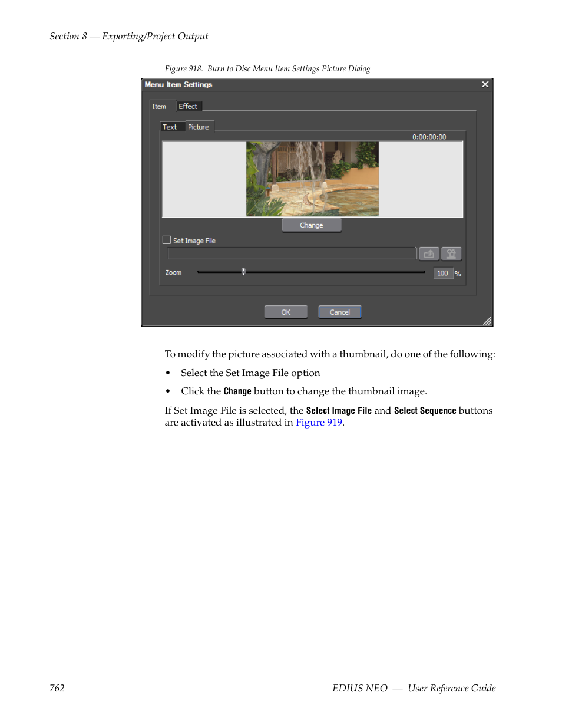Image resolution: width=562 pixels, height=728 pixels.
Task: Confirm with the OK button
Action: 286,312
